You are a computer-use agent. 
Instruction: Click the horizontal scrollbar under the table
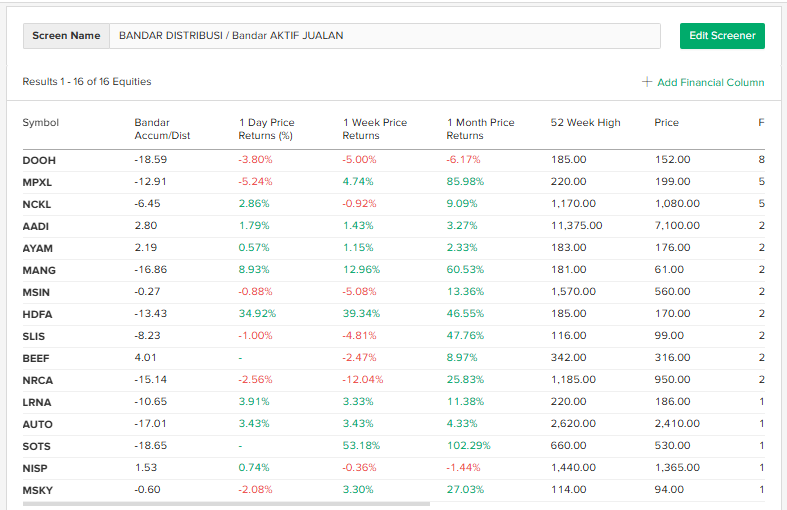(x=226, y=503)
